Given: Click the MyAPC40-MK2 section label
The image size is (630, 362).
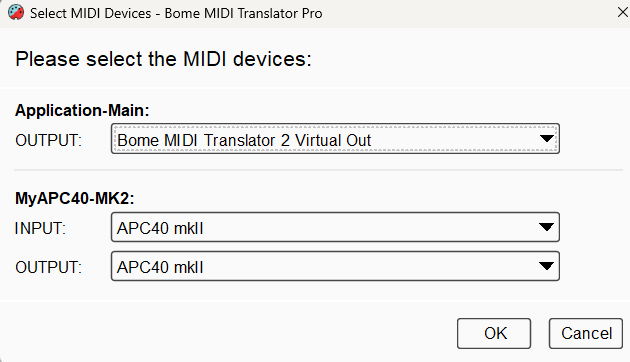Looking at the screenshot, I should tap(74, 198).
